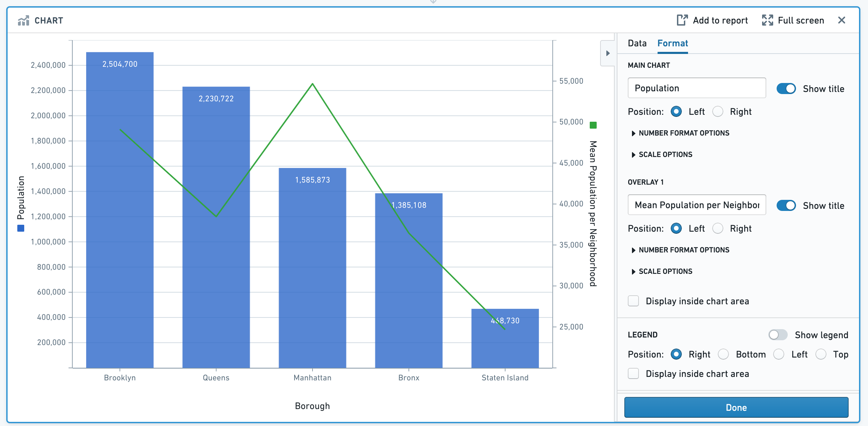Set Main Chart position to Right
Image resolution: width=868 pixels, height=426 pixels.
point(718,112)
